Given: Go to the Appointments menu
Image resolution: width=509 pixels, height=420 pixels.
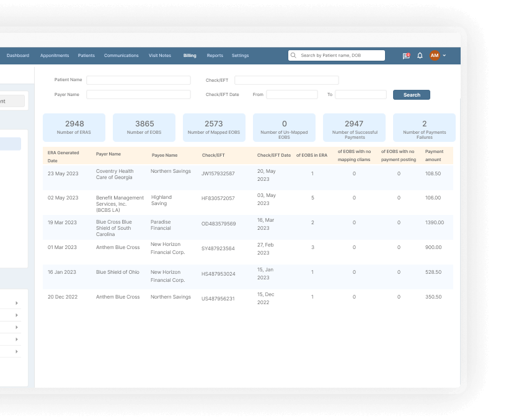Looking at the screenshot, I should 55,56.
